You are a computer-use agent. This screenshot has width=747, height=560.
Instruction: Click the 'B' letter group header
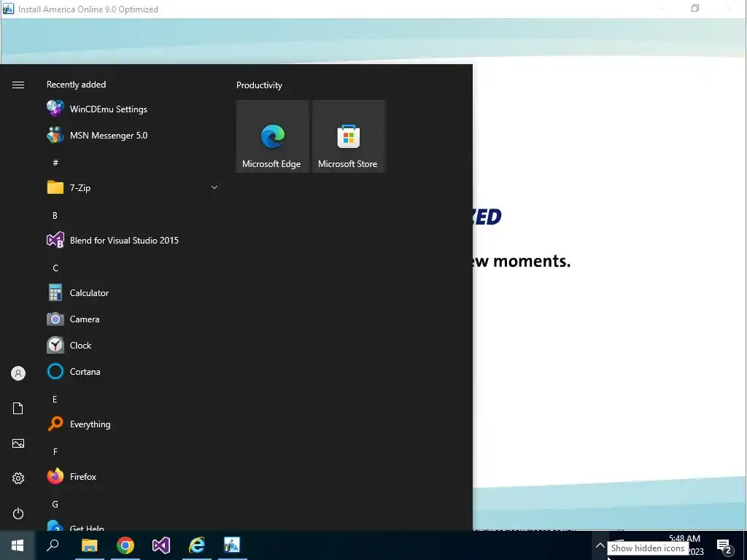pos(55,215)
